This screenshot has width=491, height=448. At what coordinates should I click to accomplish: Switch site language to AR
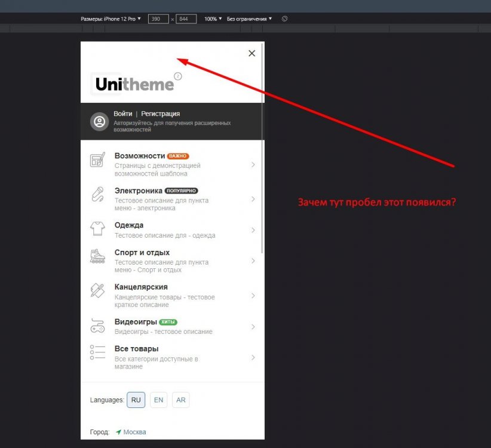pyautogui.click(x=181, y=400)
